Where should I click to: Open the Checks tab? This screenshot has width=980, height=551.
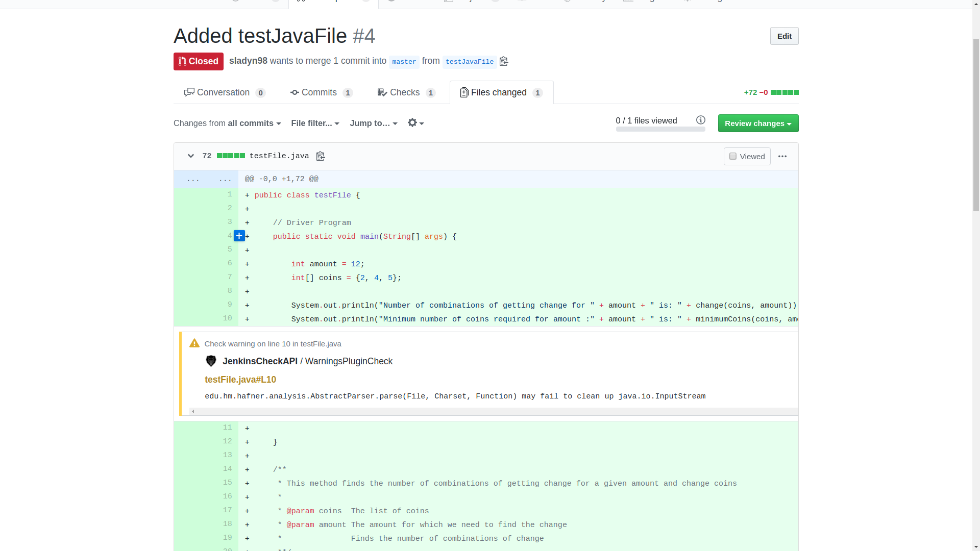pyautogui.click(x=406, y=92)
